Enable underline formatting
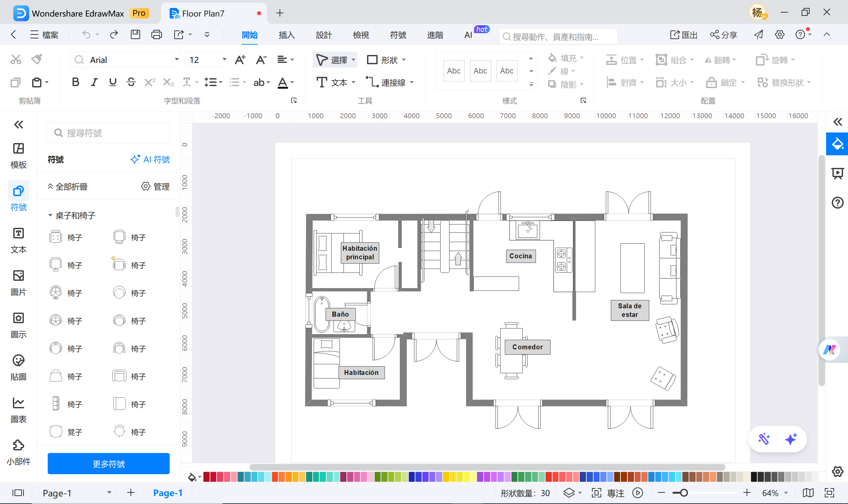 [x=112, y=82]
